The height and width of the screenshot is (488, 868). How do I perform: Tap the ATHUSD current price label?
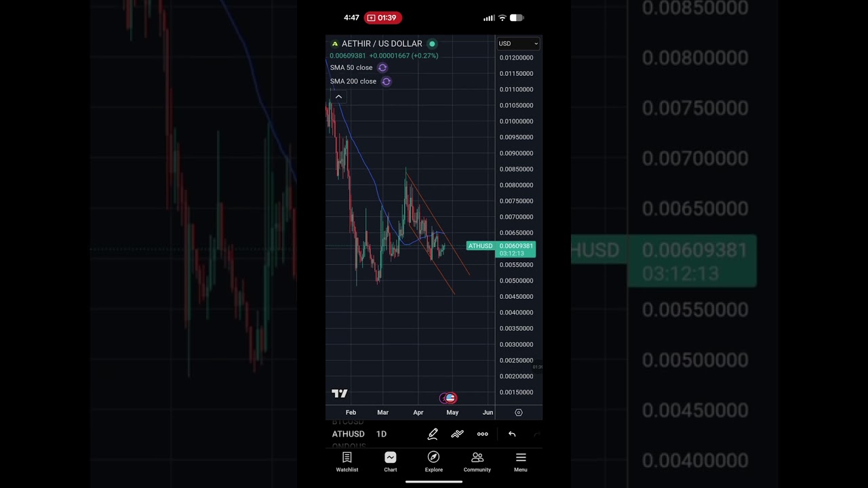click(501, 249)
